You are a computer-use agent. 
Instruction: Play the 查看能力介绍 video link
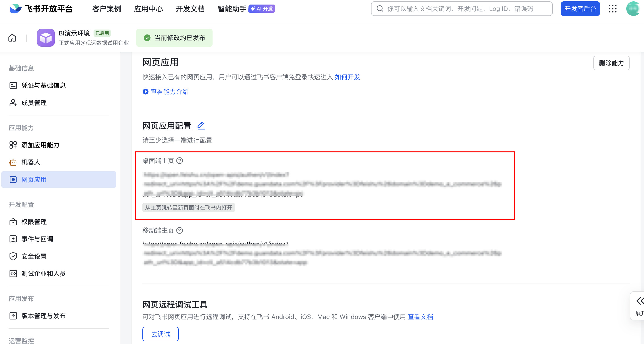tap(166, 92)
